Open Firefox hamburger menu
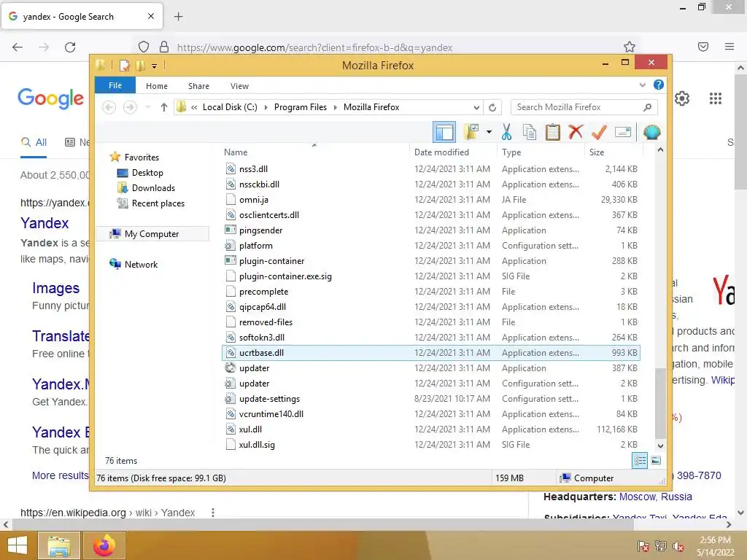 click(729, 47)
